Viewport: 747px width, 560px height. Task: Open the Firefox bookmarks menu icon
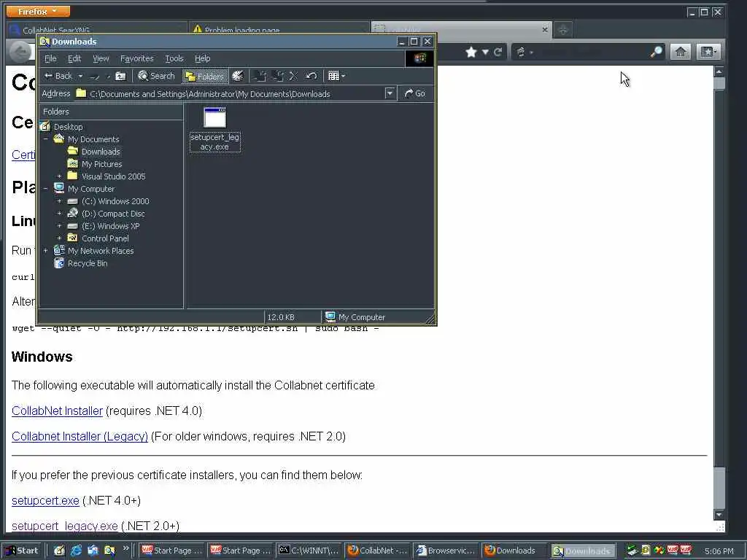click(708, 52)
